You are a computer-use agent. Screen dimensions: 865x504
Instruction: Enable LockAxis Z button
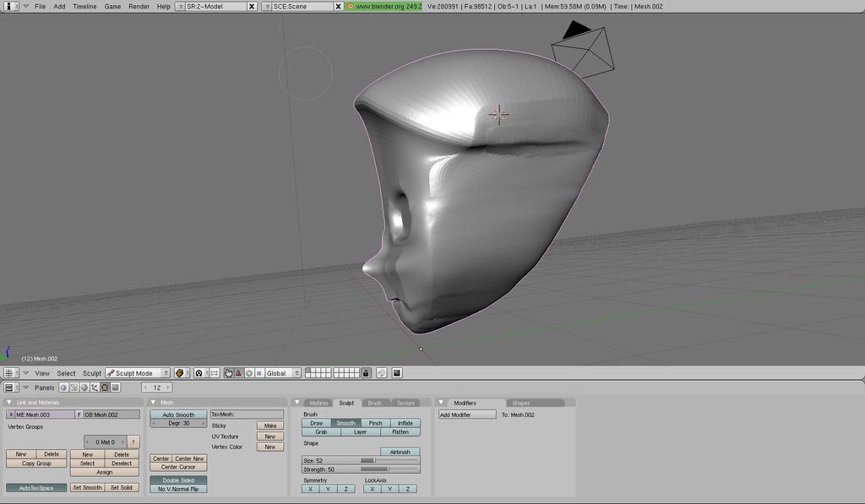click(408, 489)
